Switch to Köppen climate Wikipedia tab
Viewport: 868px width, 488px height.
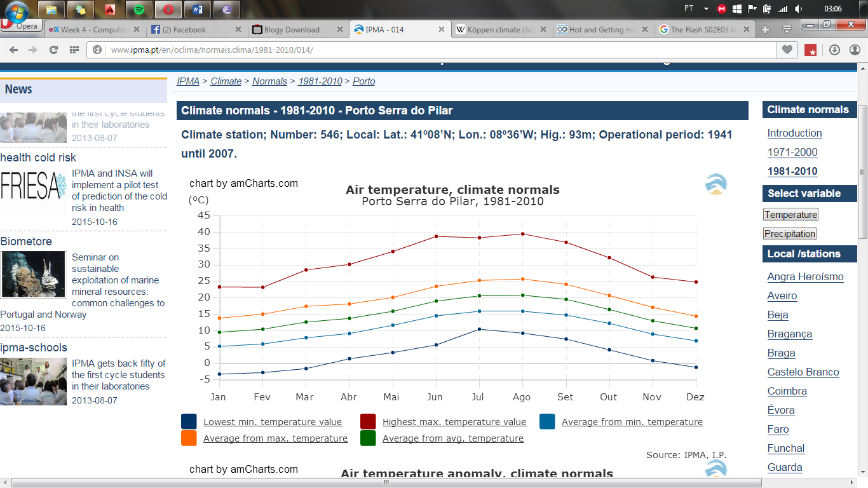pos(501,29)
